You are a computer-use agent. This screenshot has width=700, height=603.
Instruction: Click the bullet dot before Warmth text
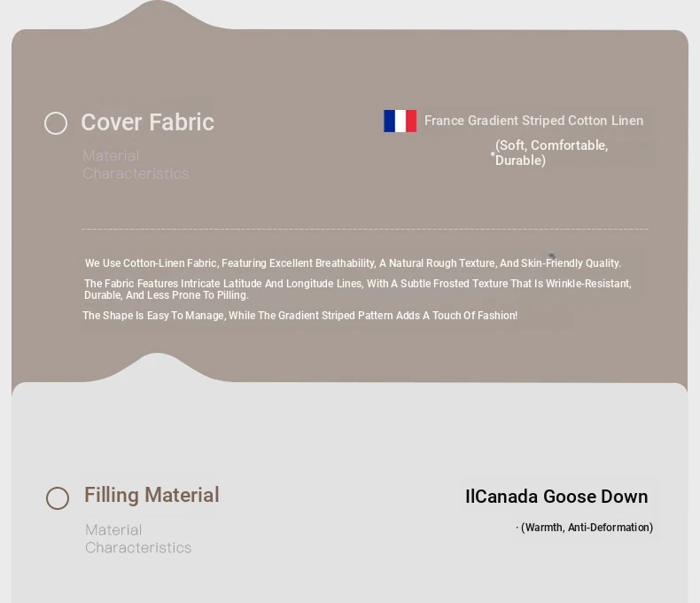click(x=517, y=528)
